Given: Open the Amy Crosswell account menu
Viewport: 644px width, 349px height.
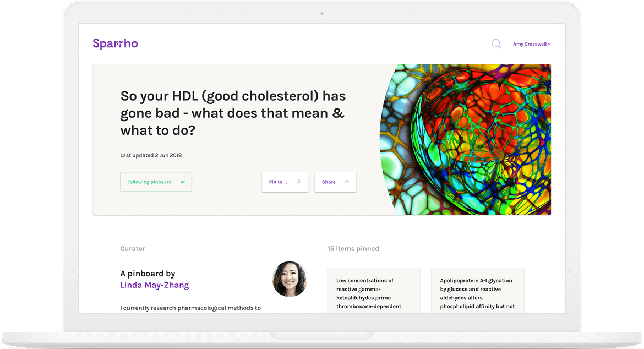Looking at the screenshot, I should pos(530,44).
